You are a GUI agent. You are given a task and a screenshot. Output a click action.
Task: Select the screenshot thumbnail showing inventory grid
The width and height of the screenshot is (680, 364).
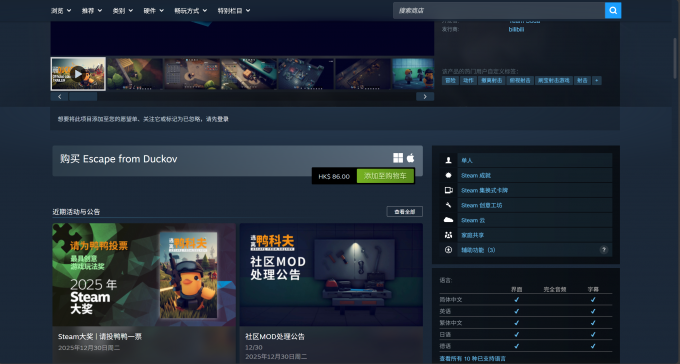coord(192,74)
